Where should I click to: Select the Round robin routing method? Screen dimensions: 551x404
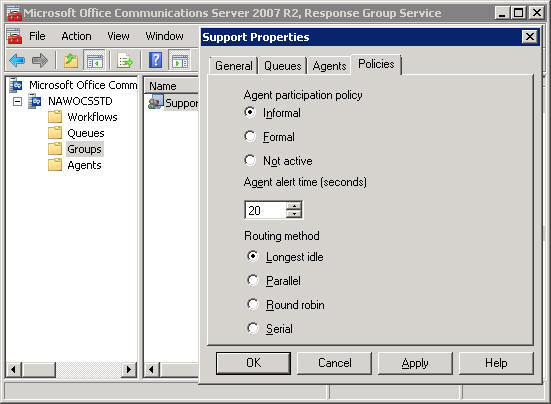click(253, 304)
